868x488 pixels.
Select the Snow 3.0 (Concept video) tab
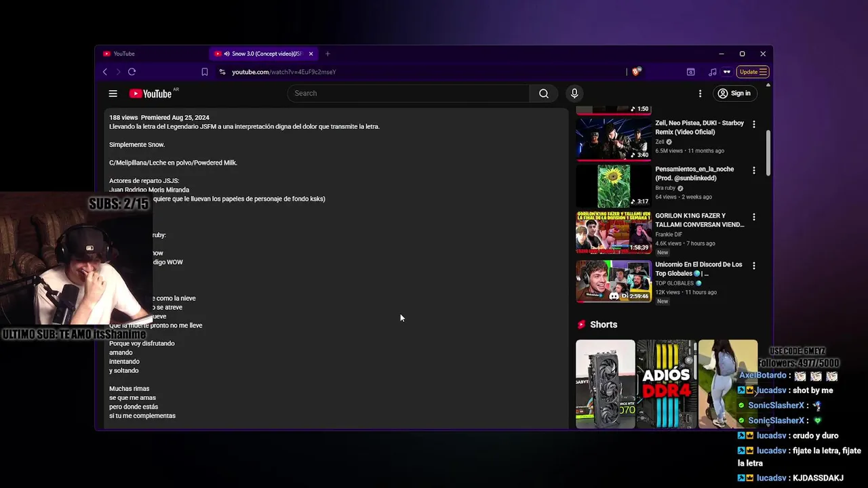pos(262,54)
